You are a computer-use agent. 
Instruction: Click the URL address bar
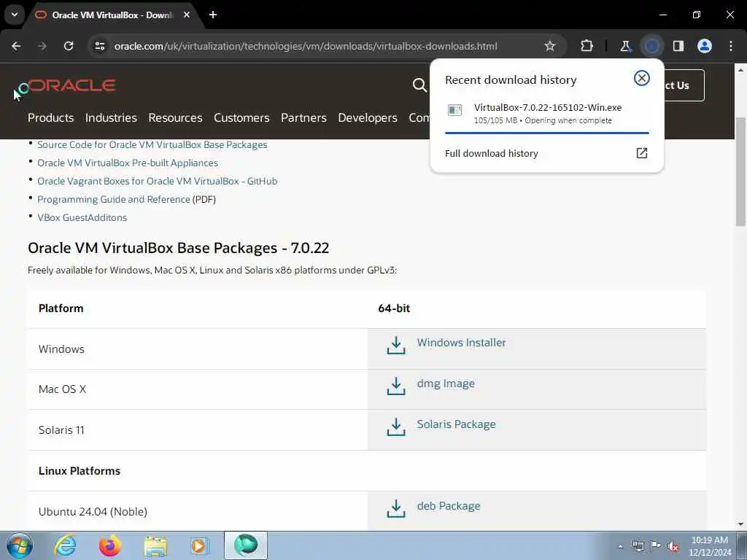pyautogui.click(x=306, y=46)
